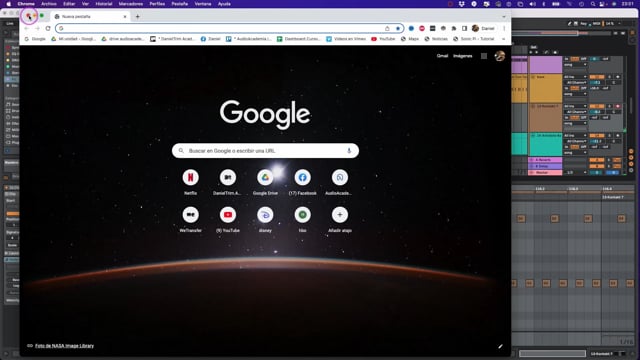
Task: Open the (17) Facebook shortcut
Action: click(302, 178)
